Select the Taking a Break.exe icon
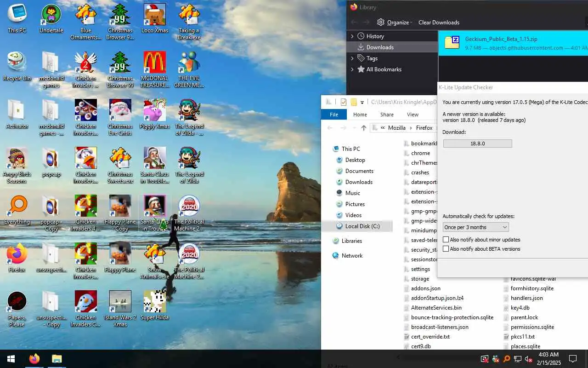Screen dimensions: 588x368 [x=189, y=22]
